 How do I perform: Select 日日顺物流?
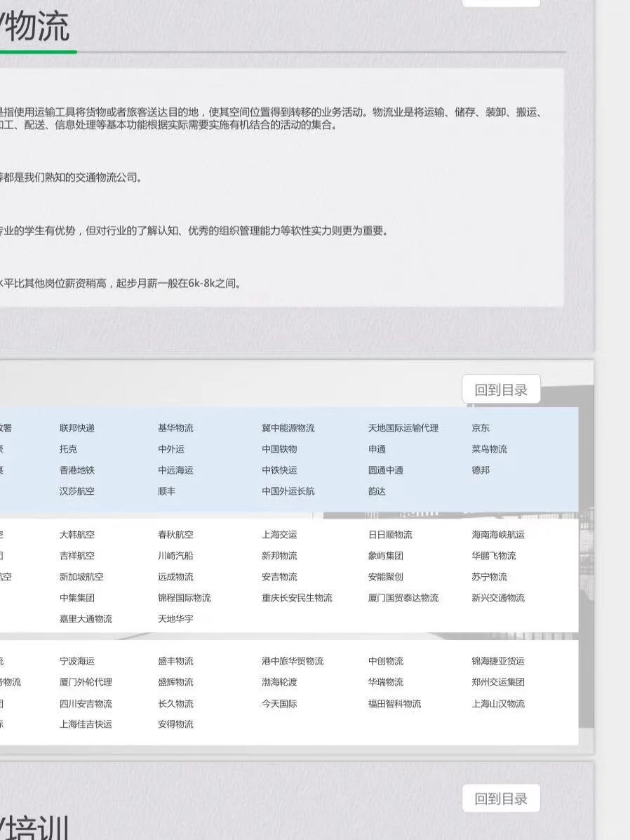[x=390, y=534]
